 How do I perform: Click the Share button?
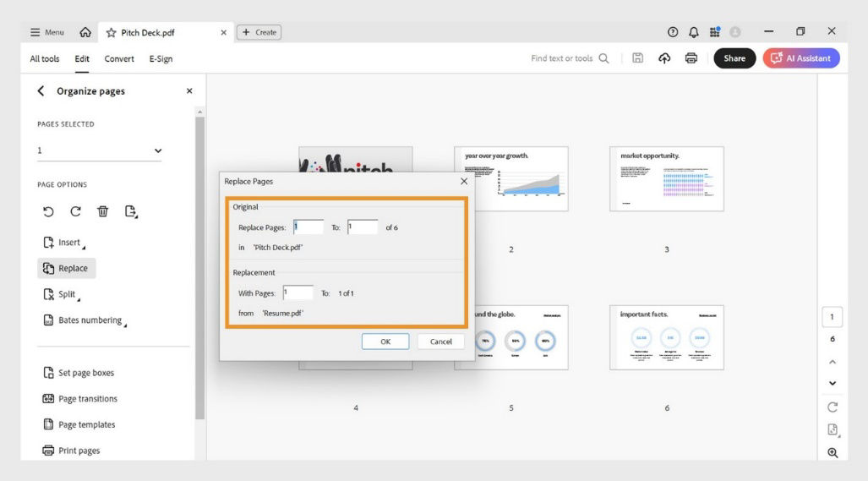click(x=734, y=58)
